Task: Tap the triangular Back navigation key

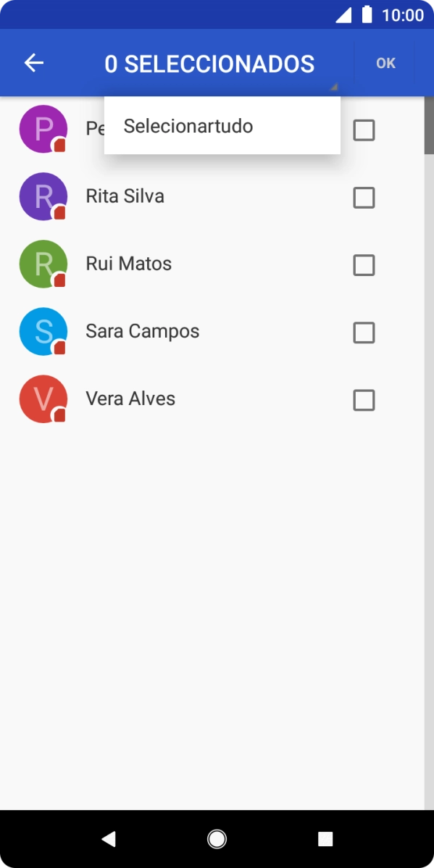Action: click(109, 839)
